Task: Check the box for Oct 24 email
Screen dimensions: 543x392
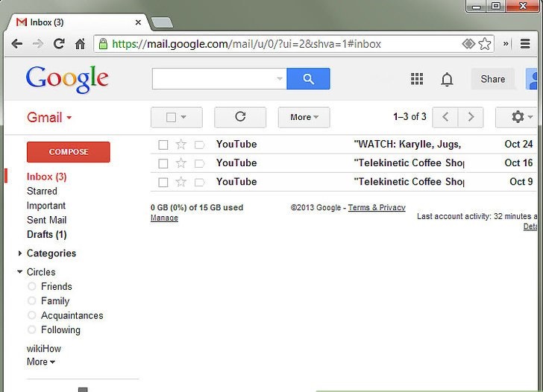Action: click(163, 145)
